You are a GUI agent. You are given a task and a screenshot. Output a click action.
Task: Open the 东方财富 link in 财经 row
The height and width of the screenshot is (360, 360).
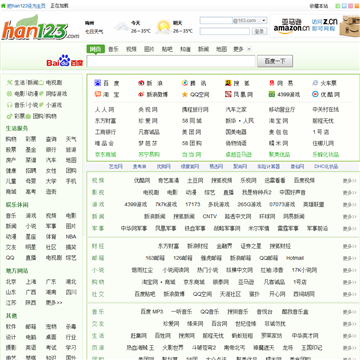168,247
